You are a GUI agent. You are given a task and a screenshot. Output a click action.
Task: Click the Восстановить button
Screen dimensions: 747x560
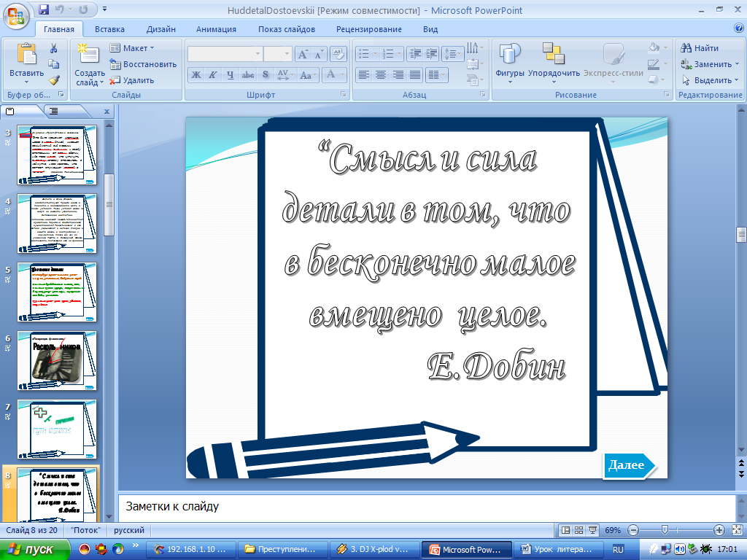(x=143, y=64)
